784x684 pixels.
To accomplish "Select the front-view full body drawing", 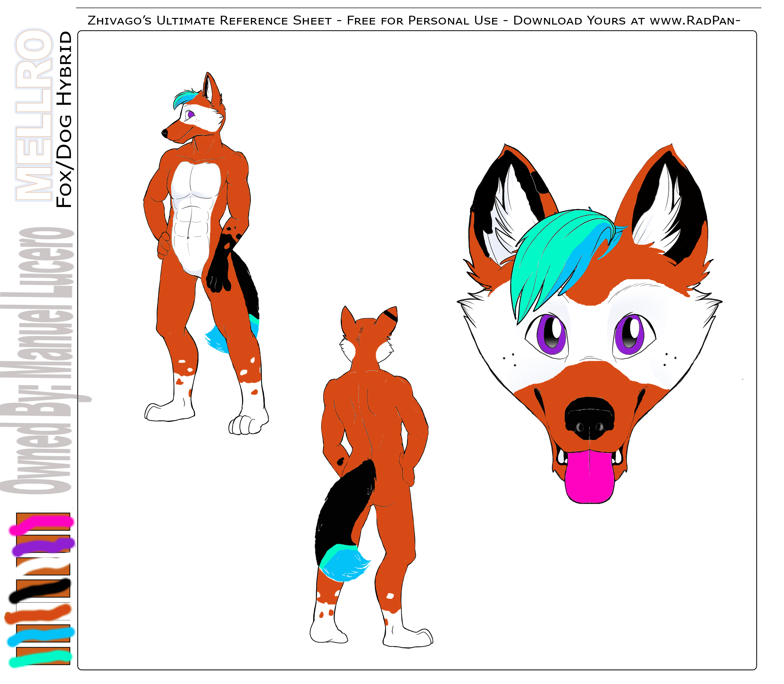I will tap(206, 253).
